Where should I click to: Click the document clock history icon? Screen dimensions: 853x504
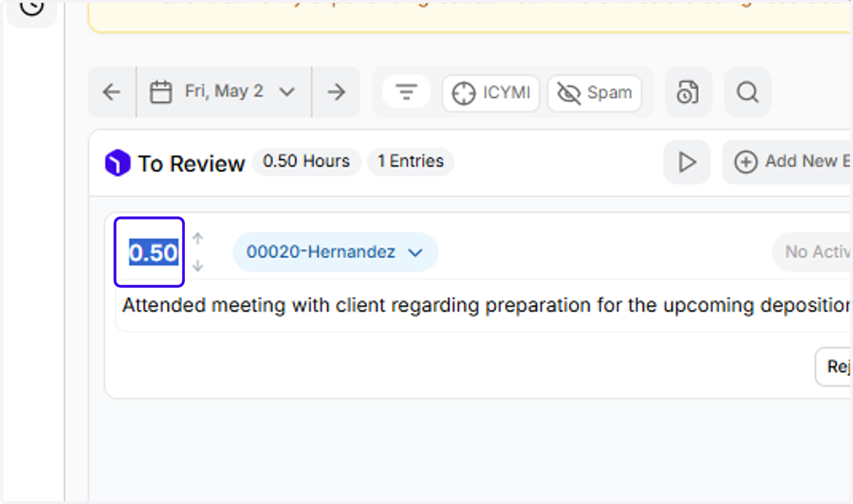688,92
